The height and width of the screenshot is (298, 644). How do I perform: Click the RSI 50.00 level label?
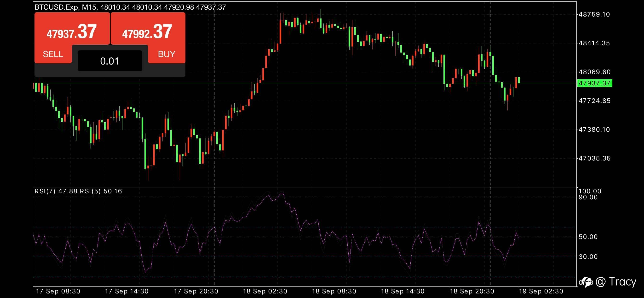pos(588,237)
